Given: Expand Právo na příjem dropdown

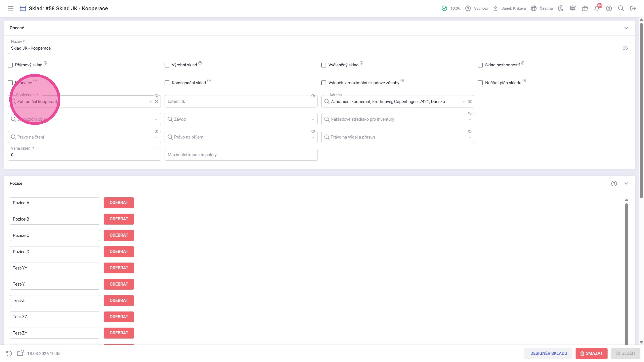Looking at the screenshot, I should coord(241,137).
